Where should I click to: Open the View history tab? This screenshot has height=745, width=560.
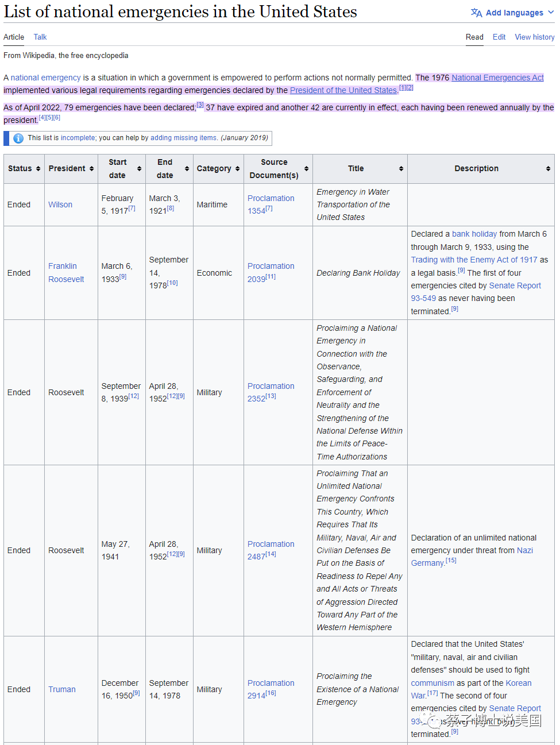click(535, 37)
